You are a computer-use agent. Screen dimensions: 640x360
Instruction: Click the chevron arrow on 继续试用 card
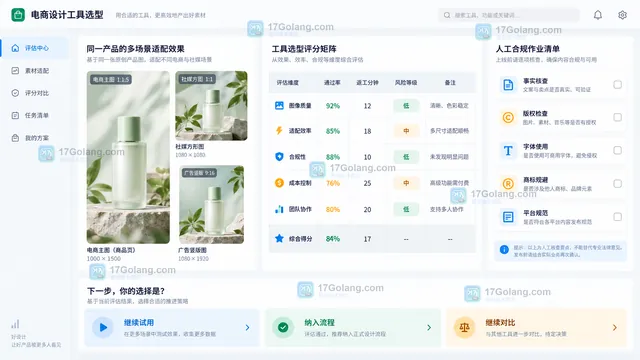pyautogui.click(x=247, y=327)
